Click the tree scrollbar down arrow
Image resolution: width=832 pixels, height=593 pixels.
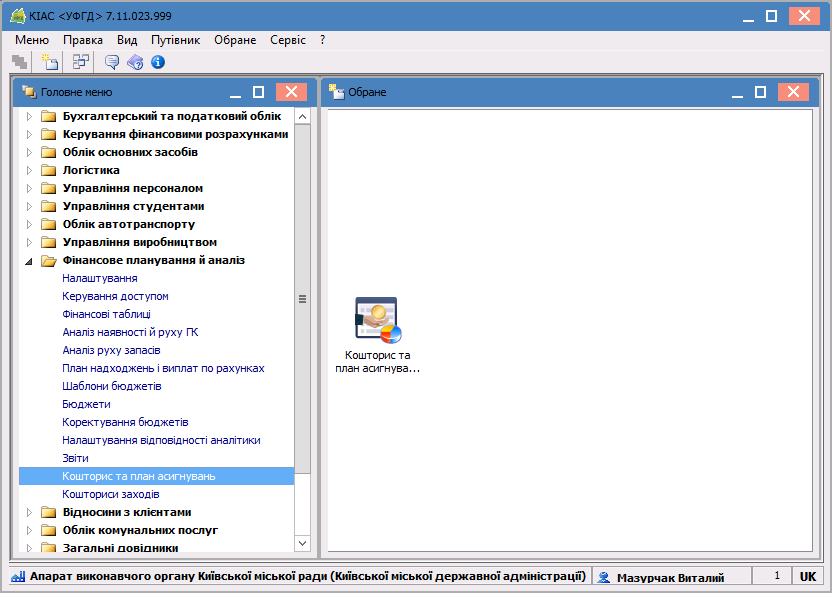tap(303, 543)
